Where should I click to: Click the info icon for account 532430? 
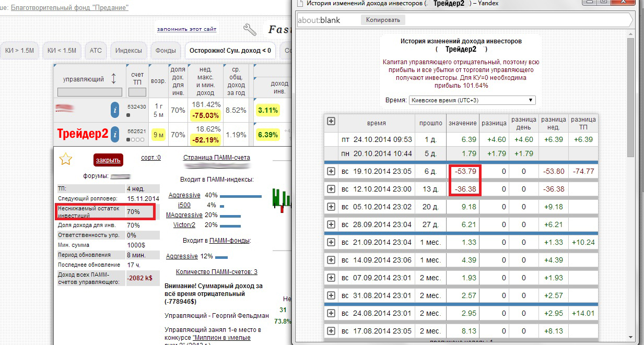pos(115,110)
